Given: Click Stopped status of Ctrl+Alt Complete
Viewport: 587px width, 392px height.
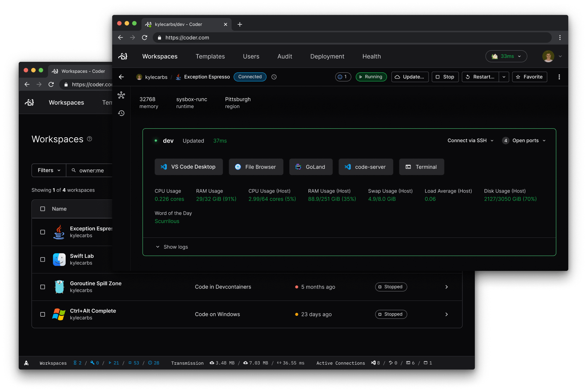Looking at the screenshot, I should pyautogui.click(x=391, y=314).
